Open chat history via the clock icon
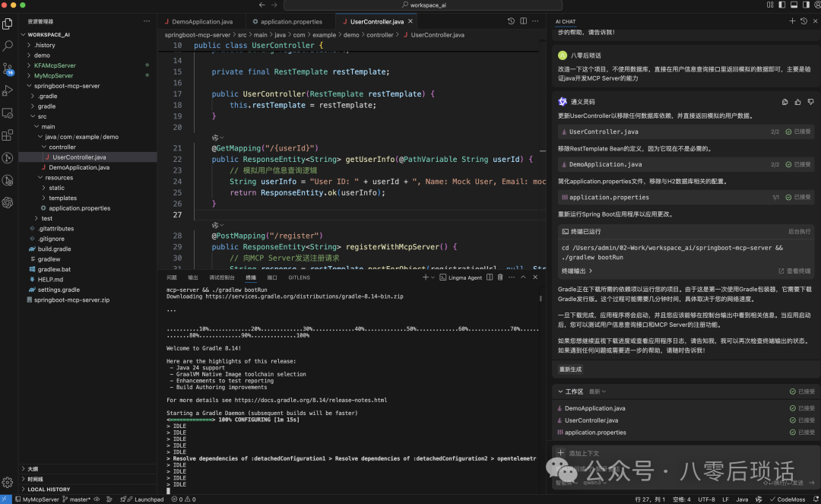 (x=804, y=21)
